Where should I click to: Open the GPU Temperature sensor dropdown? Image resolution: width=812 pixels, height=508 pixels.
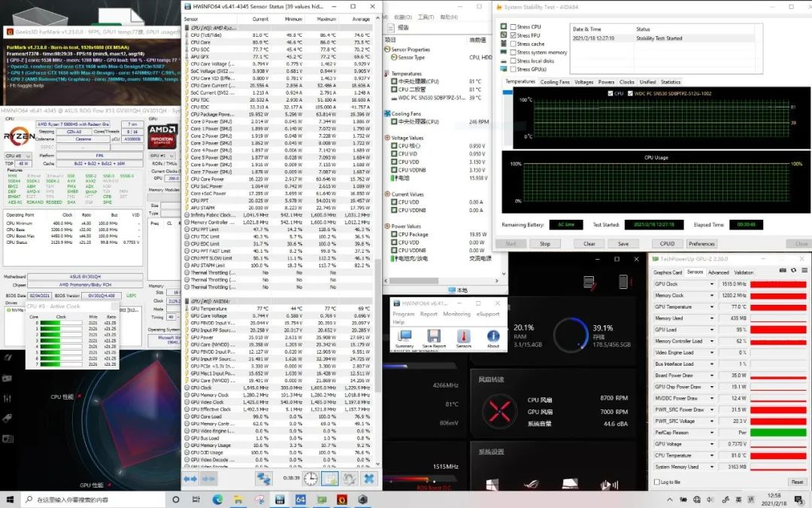712,307
